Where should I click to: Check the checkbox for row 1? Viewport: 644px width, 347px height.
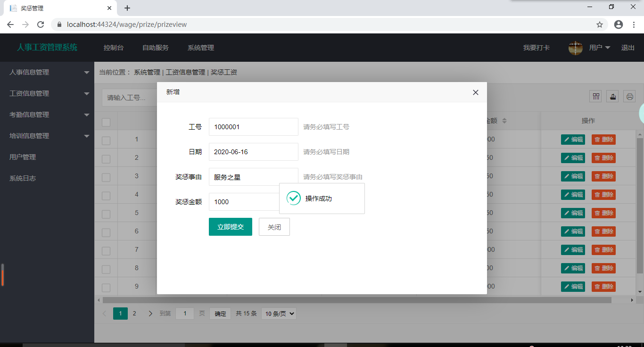[x=106, y=140]
